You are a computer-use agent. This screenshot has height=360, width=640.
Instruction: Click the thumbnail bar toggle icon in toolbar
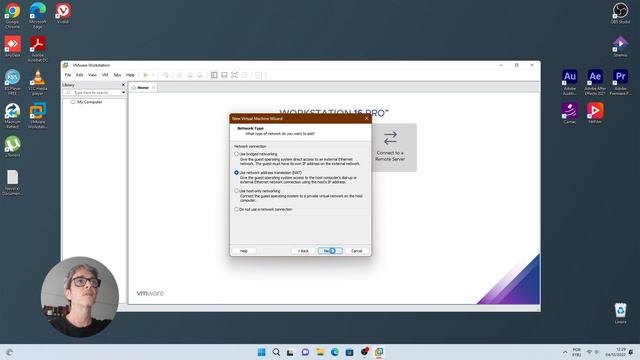click(x=224, y=75)
